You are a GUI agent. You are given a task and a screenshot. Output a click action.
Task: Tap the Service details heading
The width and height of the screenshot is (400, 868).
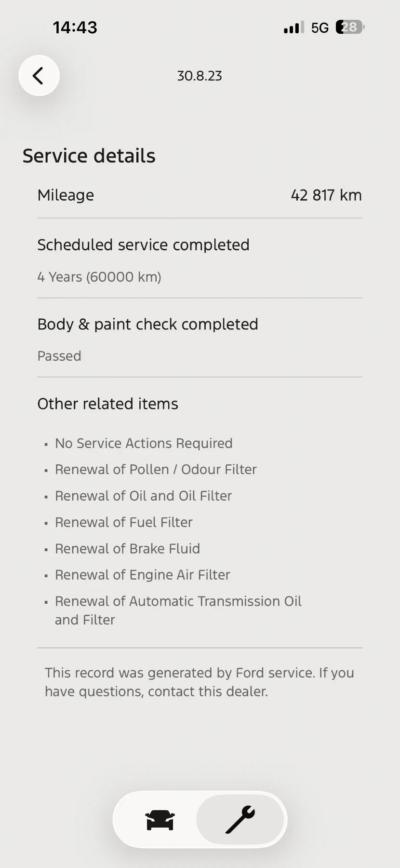coord(89,156)
